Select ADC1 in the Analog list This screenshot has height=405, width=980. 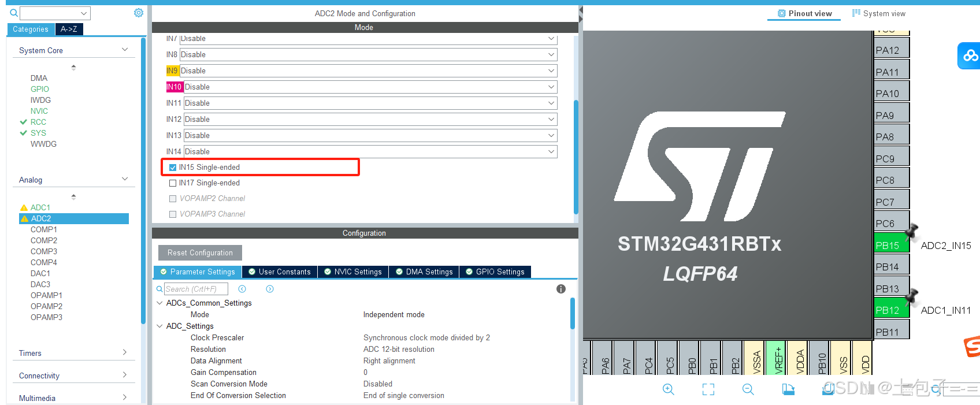(x=40, y=207)
